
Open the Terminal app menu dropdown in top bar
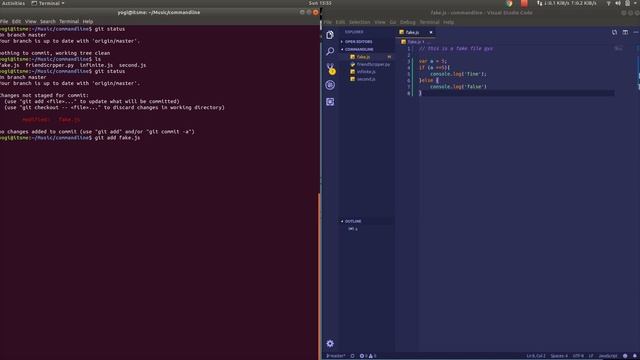point(48,3)
